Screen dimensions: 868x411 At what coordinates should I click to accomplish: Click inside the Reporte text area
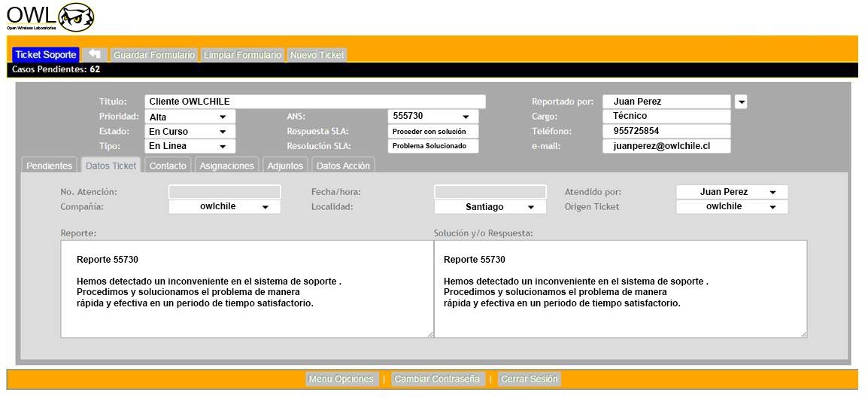pos(247,289)
